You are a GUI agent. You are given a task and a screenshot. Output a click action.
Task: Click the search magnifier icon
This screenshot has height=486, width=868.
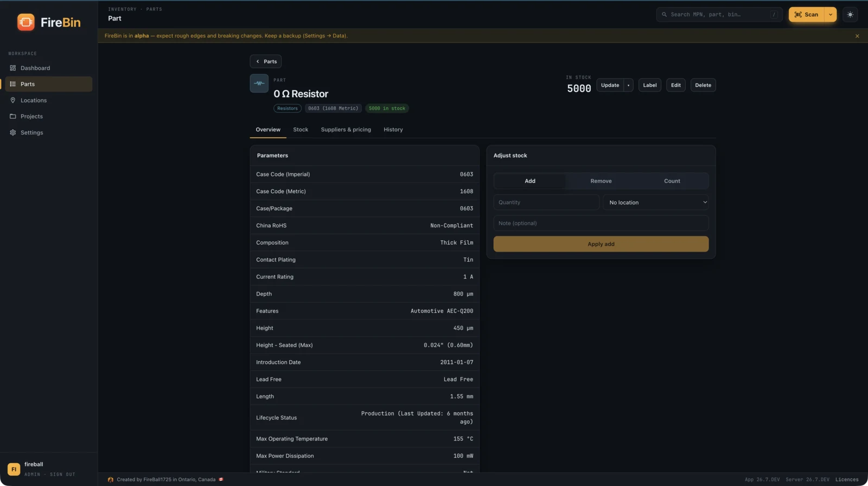(x=664, y=15)
